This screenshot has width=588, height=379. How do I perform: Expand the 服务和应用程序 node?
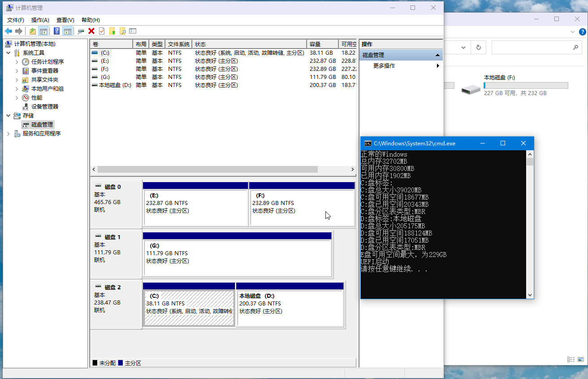[x=9, y=134]
